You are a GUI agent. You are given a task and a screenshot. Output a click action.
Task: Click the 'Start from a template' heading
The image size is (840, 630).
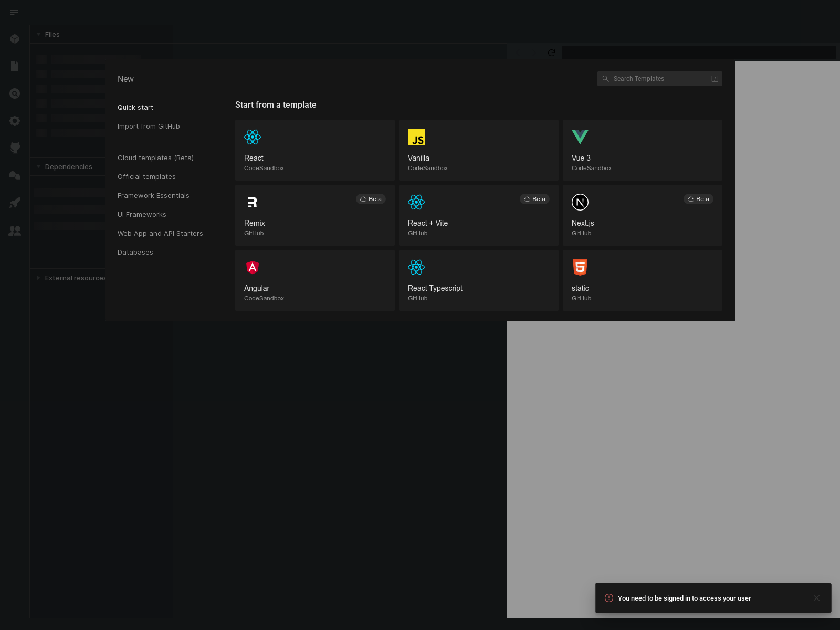click(x=276, y=104)
